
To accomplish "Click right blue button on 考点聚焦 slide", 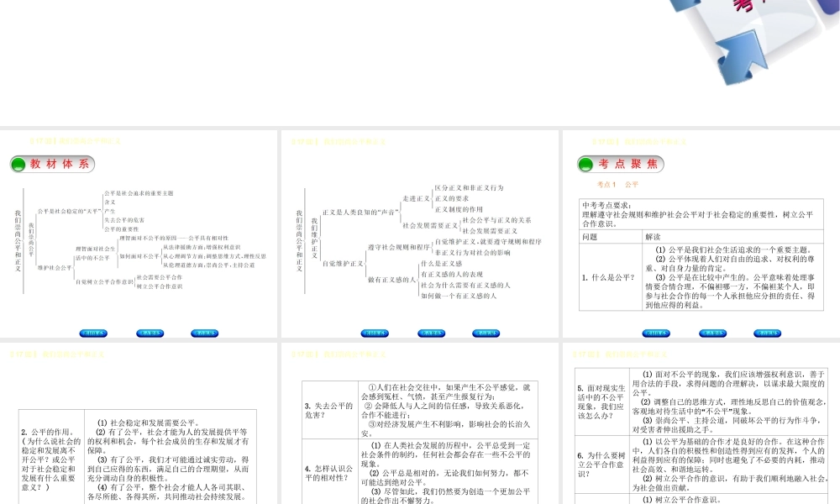I will click(767, 333).
